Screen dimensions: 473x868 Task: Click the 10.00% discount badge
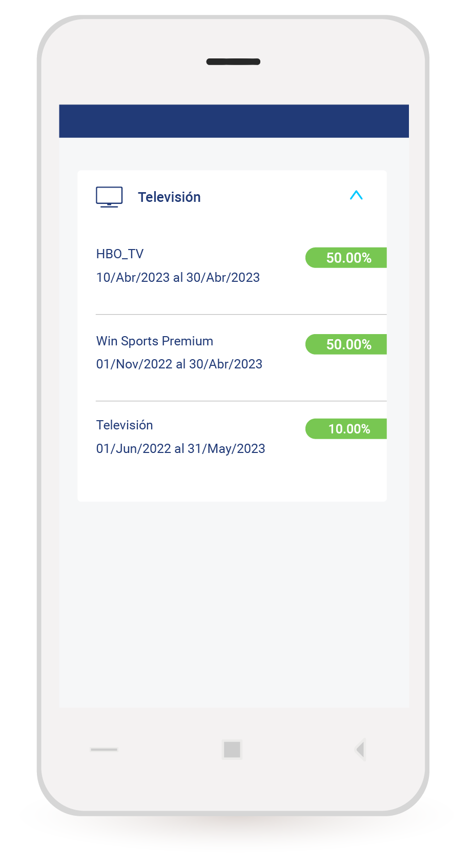(346, 429)
